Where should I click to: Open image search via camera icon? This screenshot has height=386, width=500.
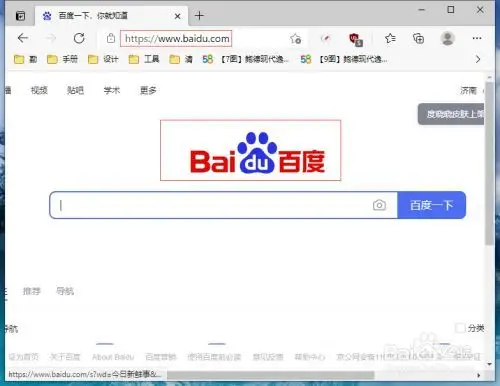[x=379, y=205]
